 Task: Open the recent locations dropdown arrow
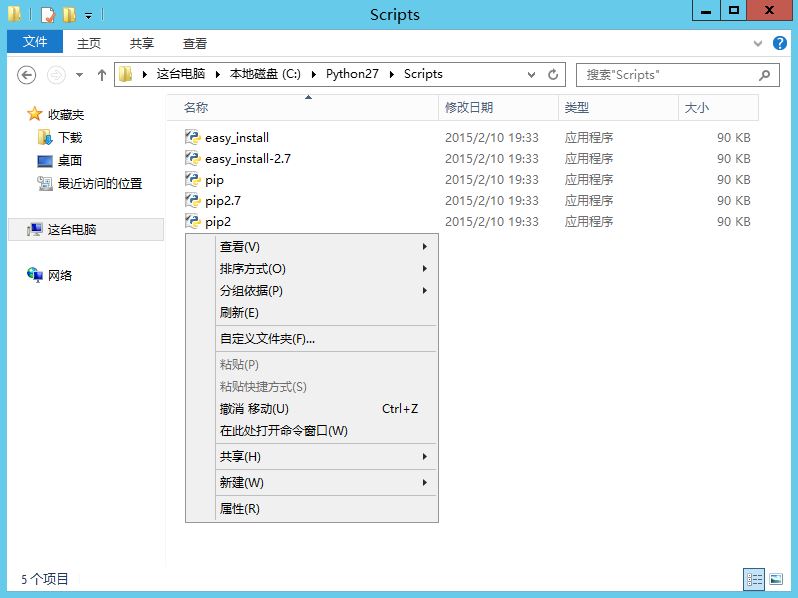(79, 75)
